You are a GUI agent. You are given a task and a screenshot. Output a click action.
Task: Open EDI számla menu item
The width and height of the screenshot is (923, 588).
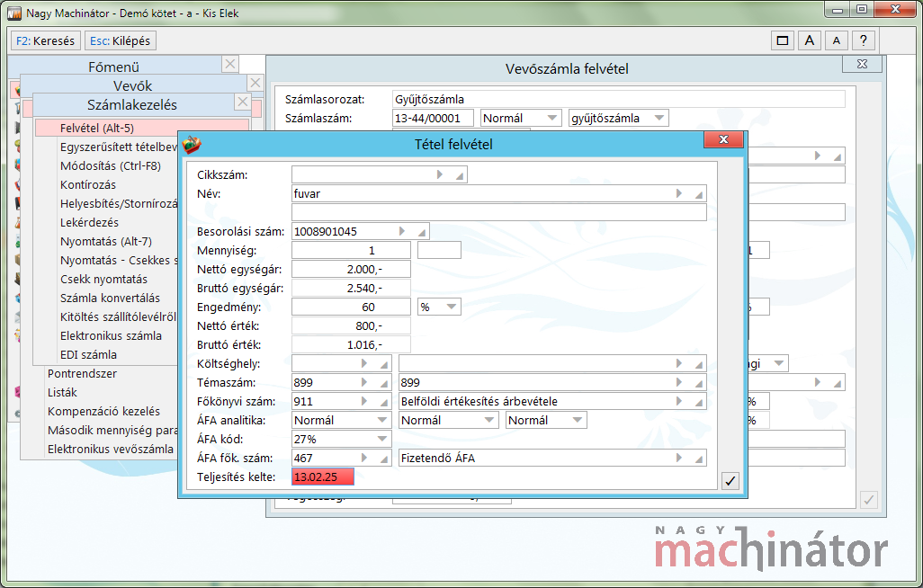click(x=88, y=354)
